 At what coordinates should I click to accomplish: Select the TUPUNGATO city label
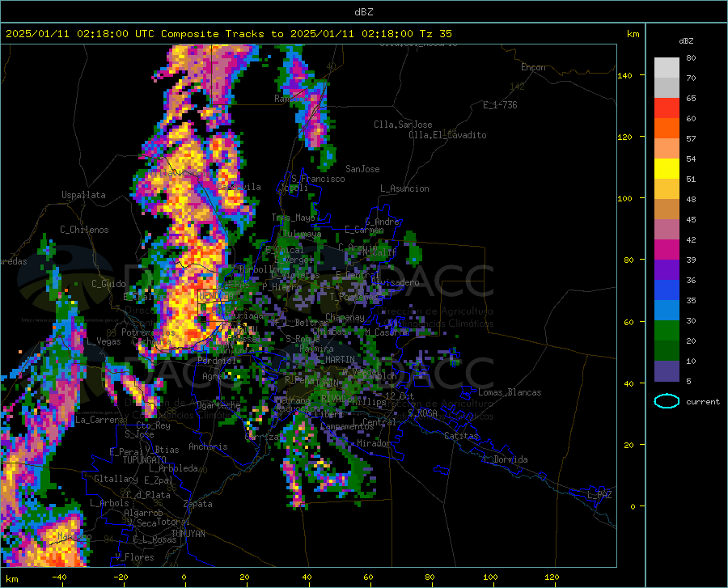coord(144,460)
